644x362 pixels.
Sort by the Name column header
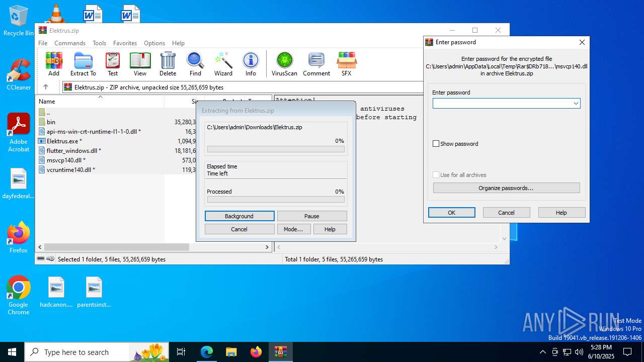pos(100,102)
